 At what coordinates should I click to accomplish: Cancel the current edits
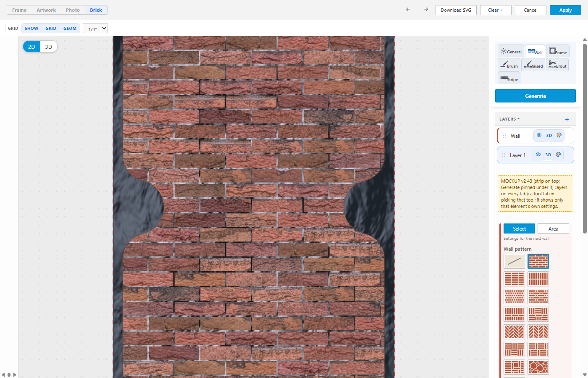pos(530,10)
